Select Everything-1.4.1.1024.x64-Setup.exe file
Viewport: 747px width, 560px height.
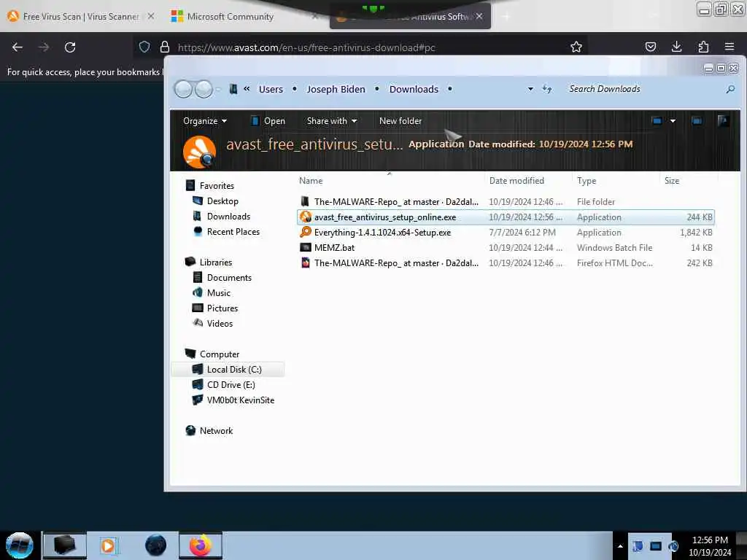point(506,233)
